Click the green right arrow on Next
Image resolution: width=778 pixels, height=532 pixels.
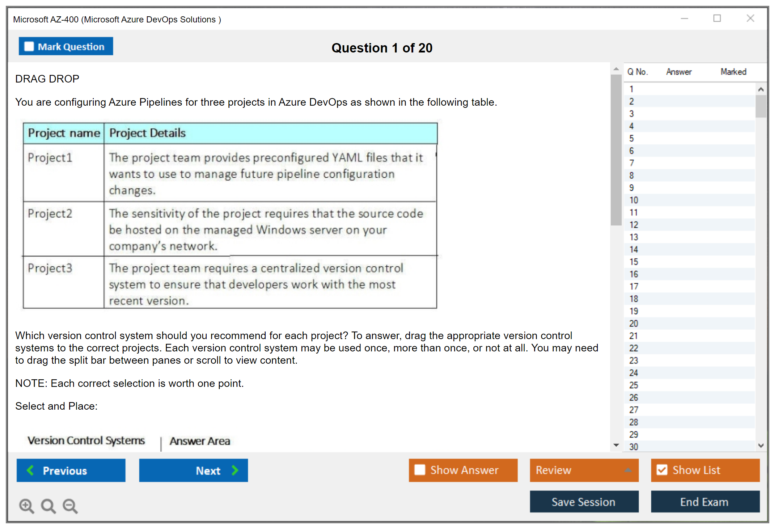pos(235,470)
